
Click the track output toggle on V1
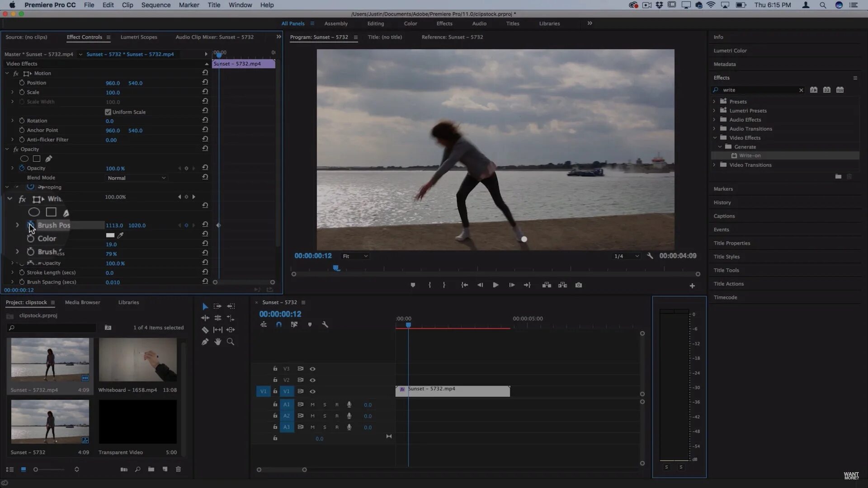312,391
